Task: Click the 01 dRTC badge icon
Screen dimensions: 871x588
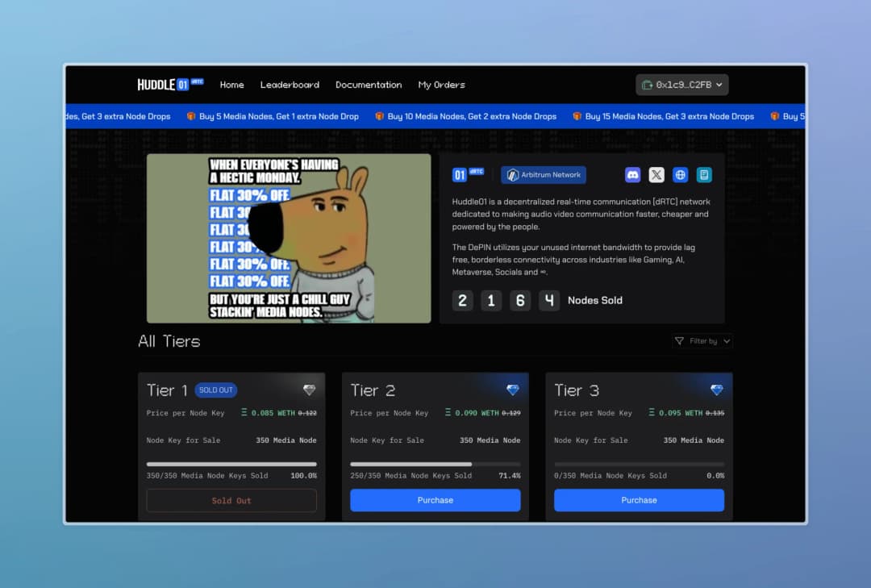Action: pyautogui.click(x=468, y=174)
